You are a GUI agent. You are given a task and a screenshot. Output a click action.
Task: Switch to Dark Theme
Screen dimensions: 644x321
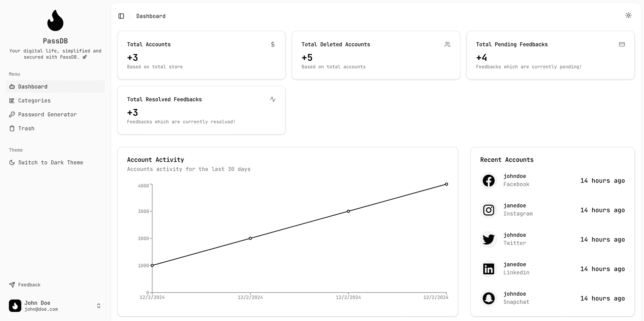coord(50,163)
